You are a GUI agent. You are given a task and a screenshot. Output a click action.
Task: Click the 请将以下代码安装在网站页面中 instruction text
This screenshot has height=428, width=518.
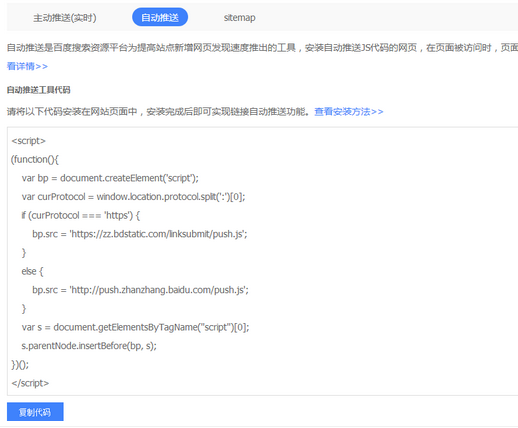click(158, 112)
